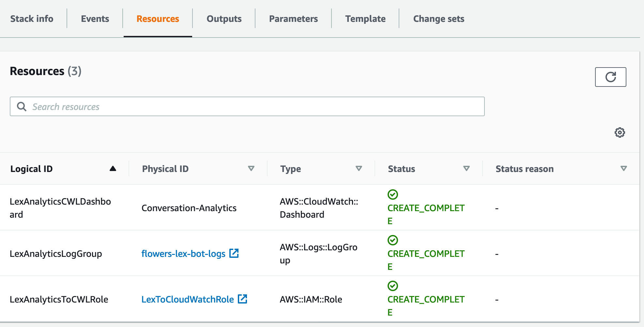This screenshot has height=327, width=644.
Task: Open the Status reason filter dropdown
Action: click(x=624, y=169)
